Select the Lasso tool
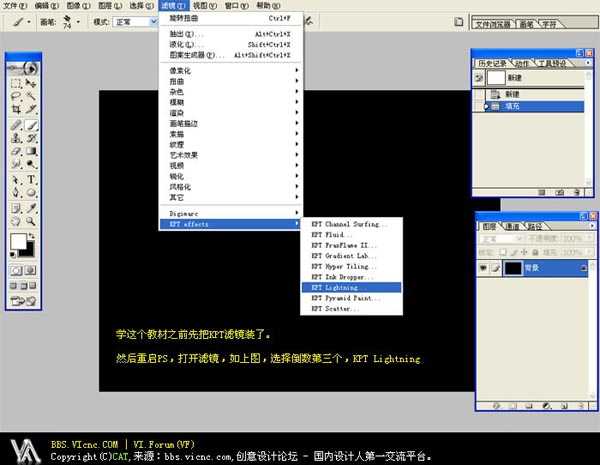Image resolution: width=600 pixels, height=465 pixels. [x=16, y=96]
